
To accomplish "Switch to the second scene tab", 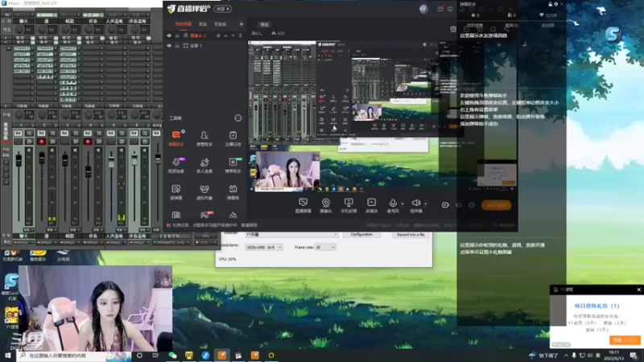I will (203, 24).
